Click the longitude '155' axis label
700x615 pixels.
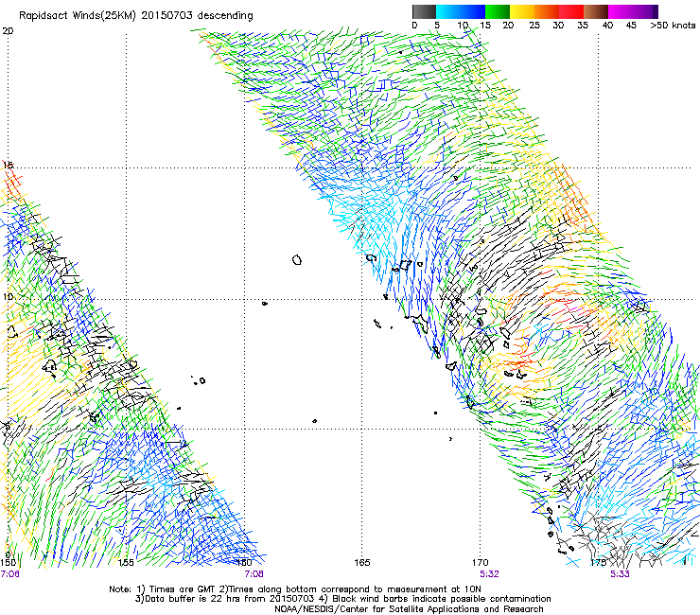click(126, 562)
